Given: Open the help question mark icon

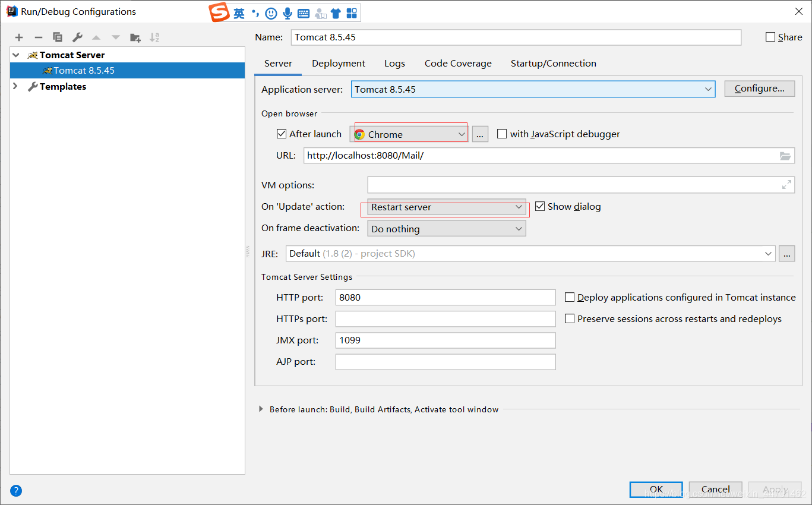Looking at the screenshot, I should coord(16,491).
